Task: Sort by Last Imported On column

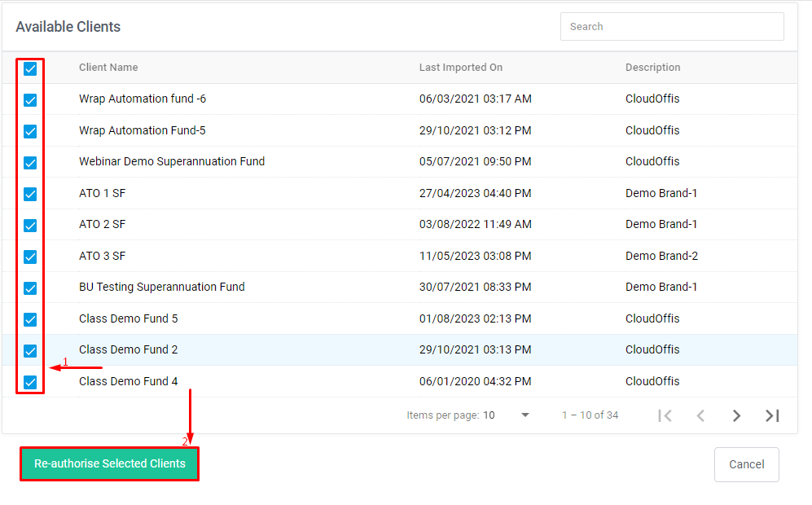Action: pyautogui.click(x=460, y=68)
